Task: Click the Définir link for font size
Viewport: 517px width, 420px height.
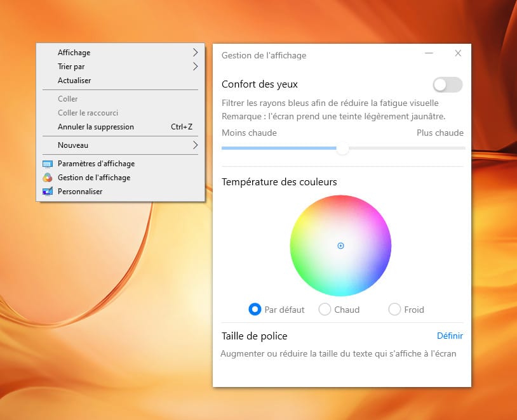Action: (450, 336)
